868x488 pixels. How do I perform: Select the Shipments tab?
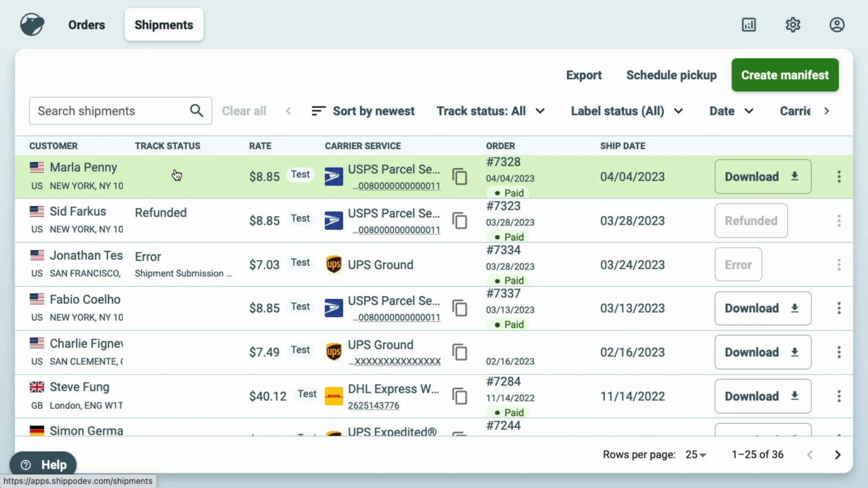[164, 25]
